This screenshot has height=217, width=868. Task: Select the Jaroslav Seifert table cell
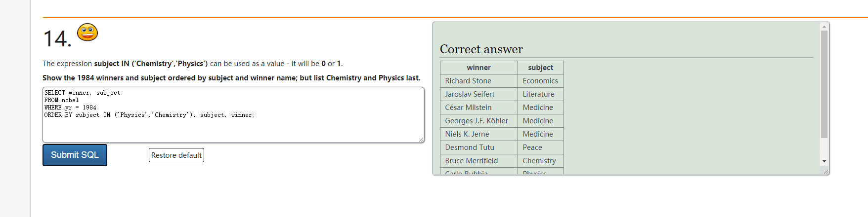coord(470,94)
